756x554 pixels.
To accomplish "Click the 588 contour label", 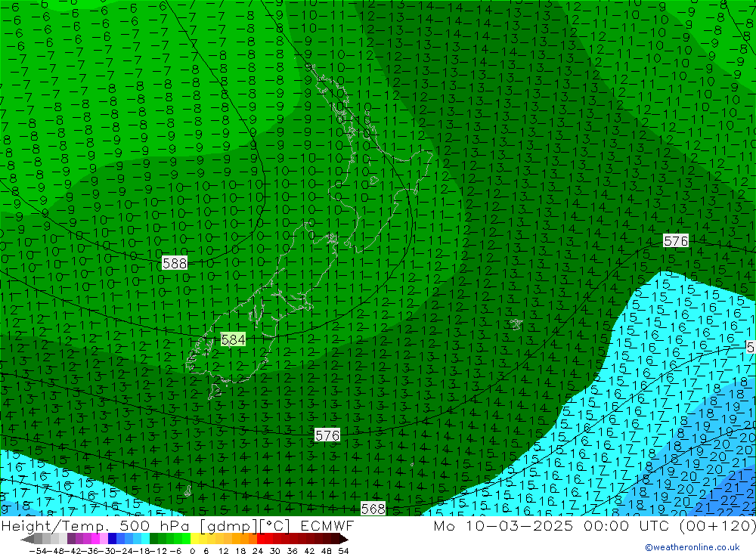I will 175,263.
